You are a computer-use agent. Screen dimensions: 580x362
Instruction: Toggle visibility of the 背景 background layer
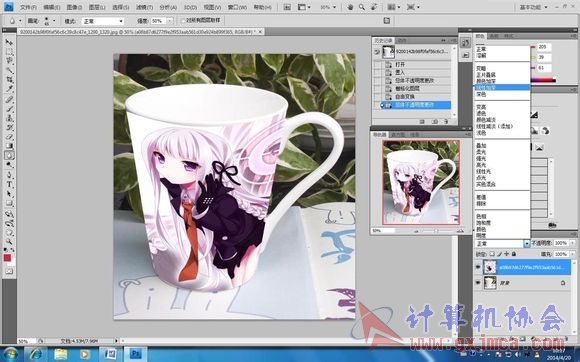coord(478,283)
